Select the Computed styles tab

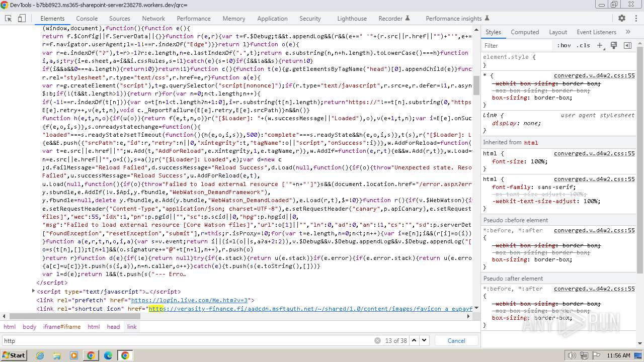(x=525, y=32)
